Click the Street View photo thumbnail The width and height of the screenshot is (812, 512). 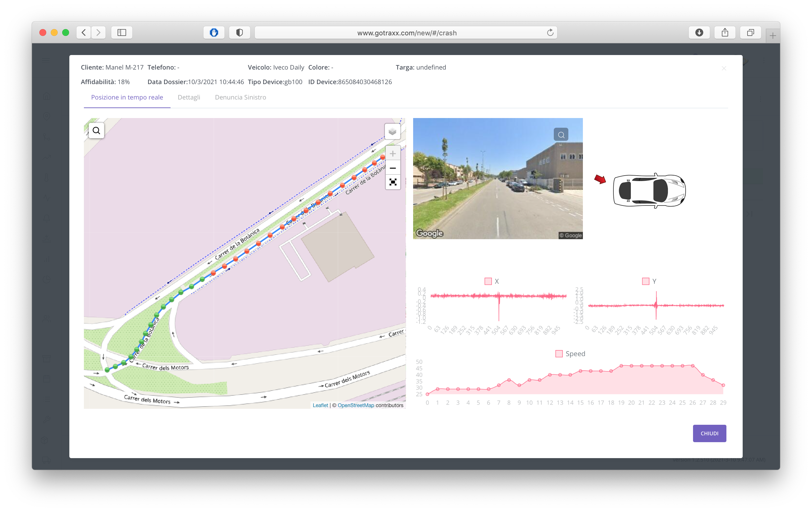pos(498,178)
